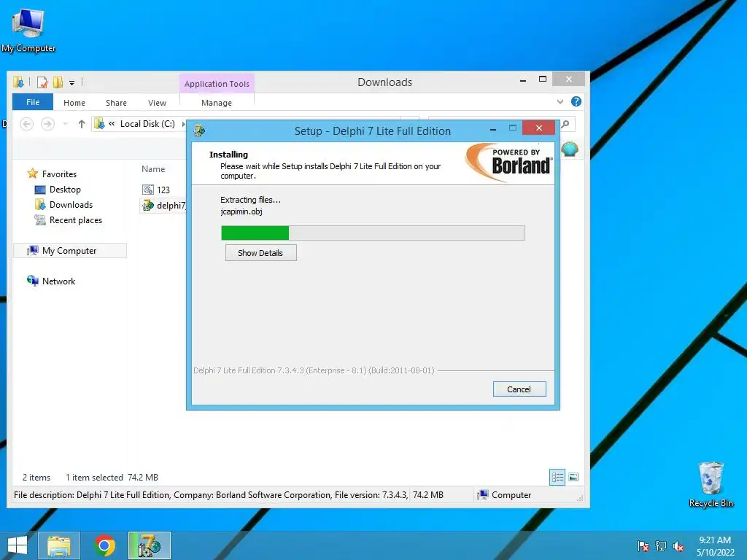Screen dimensions: 747x560
Task: Select Downloads in navigation pane
Action: click(71, 205)
